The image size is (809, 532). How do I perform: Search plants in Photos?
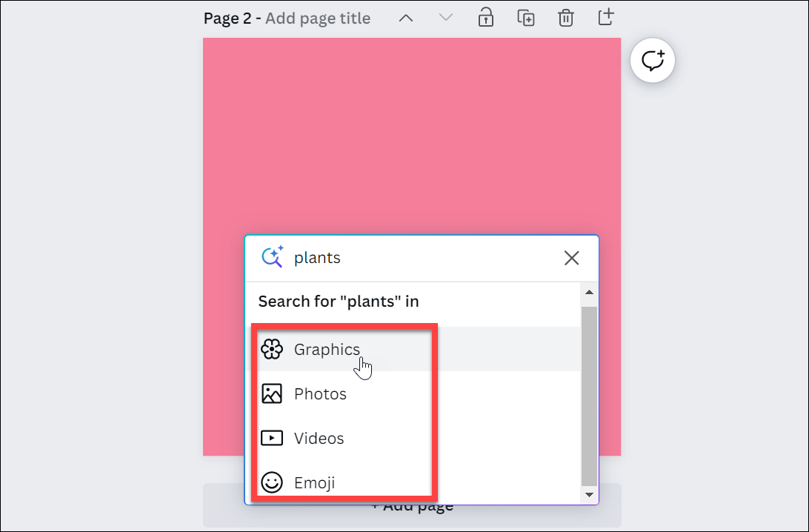coord(413,393)
